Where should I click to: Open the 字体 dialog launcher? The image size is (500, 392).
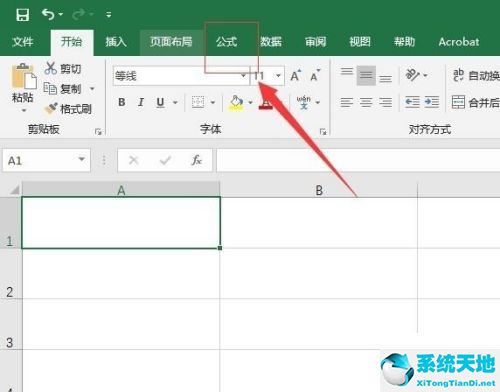click(x=323, y=132)
